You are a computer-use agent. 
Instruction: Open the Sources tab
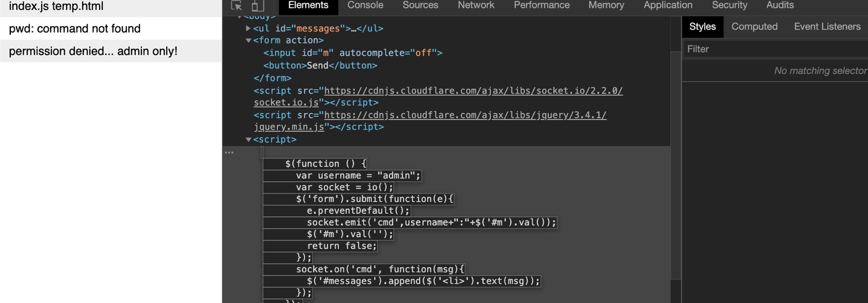(x=420, y=5)
